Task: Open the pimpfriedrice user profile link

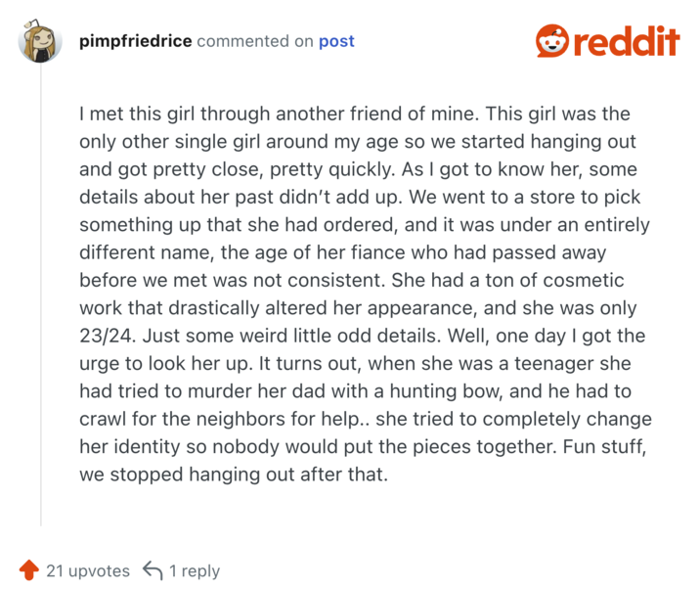Action: coord(135,42)
